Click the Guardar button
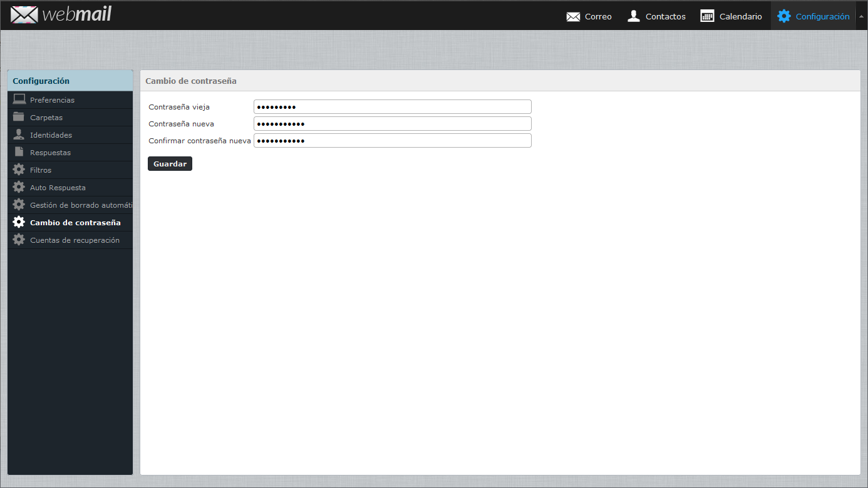868x488 pixels. [170, 164]
